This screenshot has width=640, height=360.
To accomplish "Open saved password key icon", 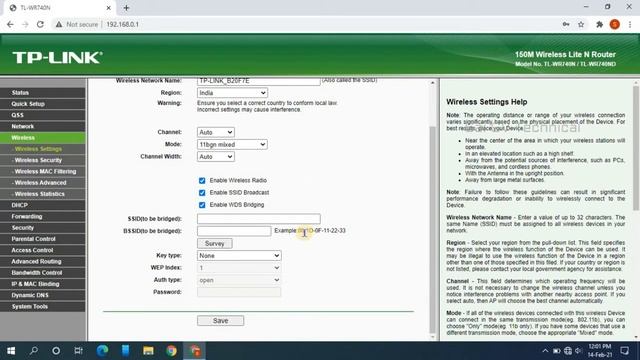I will pos(566,24).
